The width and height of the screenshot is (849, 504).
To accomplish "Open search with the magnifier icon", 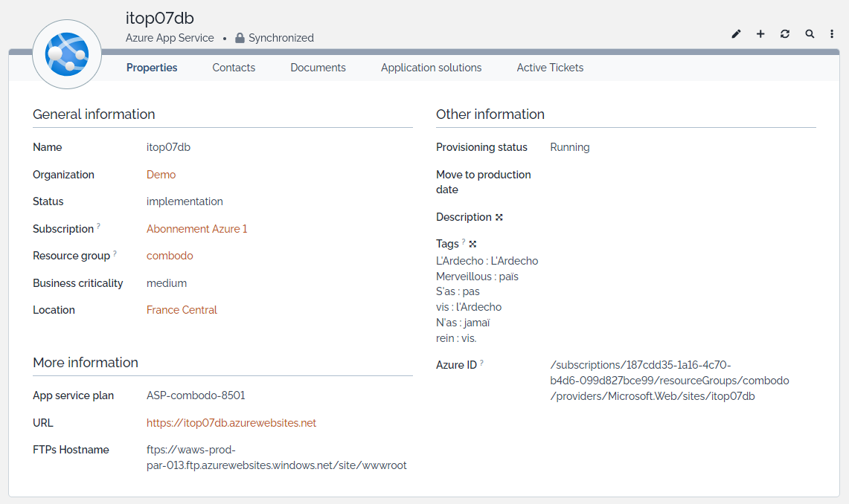I will tap(810, 34).
